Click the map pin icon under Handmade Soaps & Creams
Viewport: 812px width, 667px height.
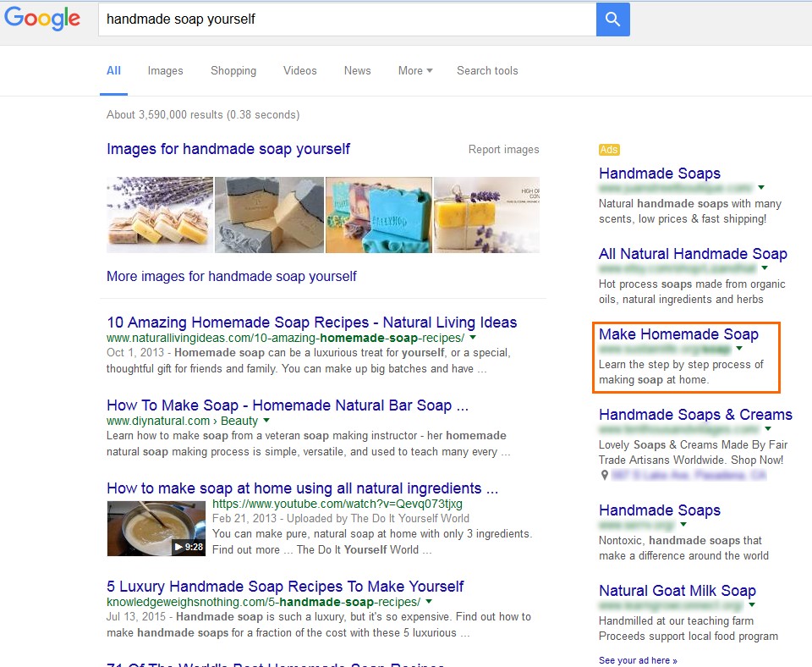[x=604, y=475]
